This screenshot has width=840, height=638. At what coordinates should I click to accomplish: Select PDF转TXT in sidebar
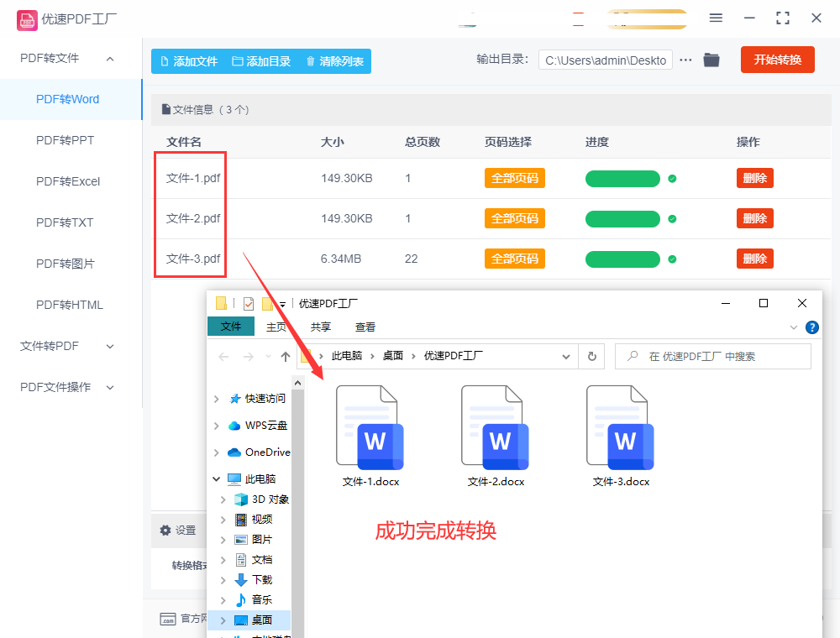point(65,222)
